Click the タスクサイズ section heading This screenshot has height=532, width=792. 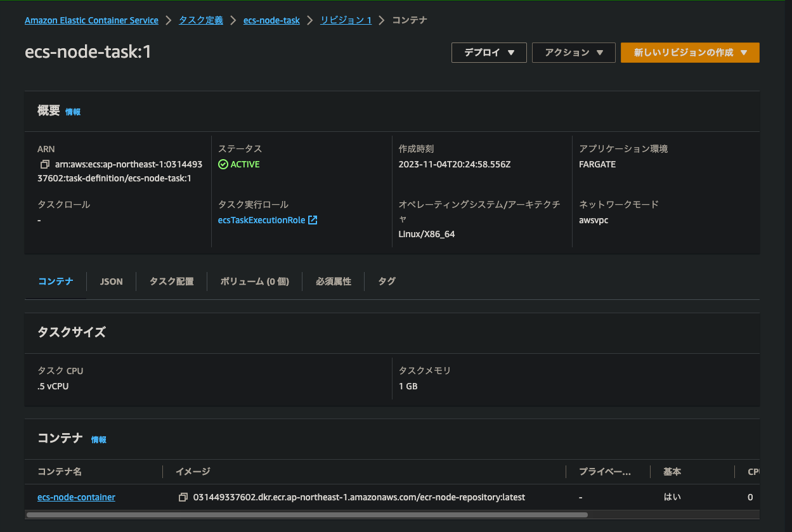[x=72, y=332]
